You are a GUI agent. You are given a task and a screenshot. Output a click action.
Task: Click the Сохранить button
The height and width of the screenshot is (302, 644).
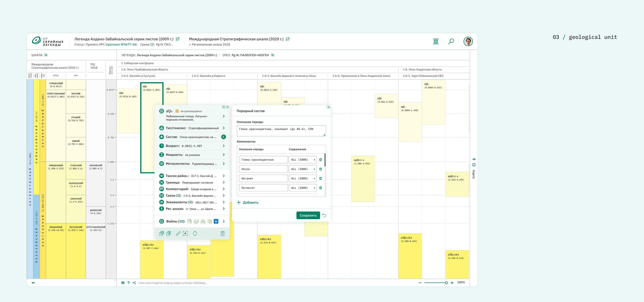click(x=308, y=215)
